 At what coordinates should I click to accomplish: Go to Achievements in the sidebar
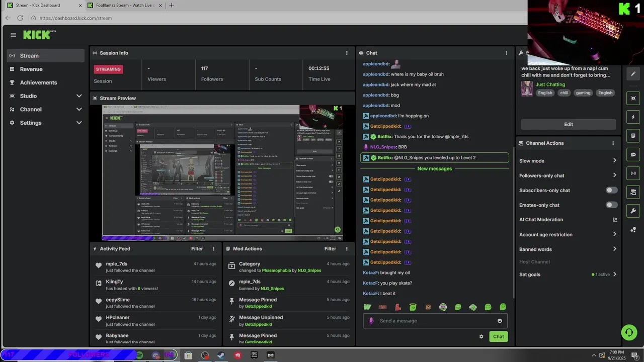(46, 82)
